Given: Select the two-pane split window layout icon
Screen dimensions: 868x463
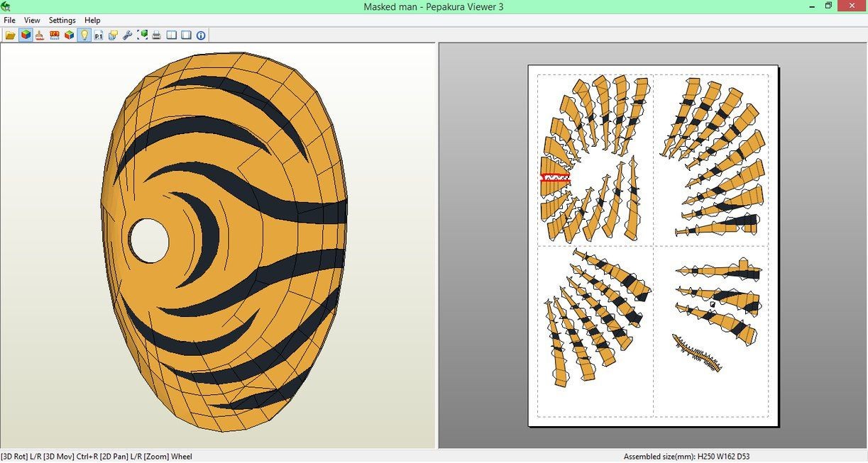Looking at the screenshot, I should coord(172,35).
